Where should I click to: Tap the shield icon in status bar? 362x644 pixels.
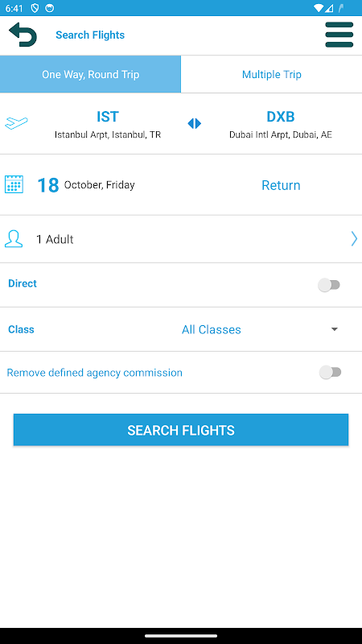35,8
